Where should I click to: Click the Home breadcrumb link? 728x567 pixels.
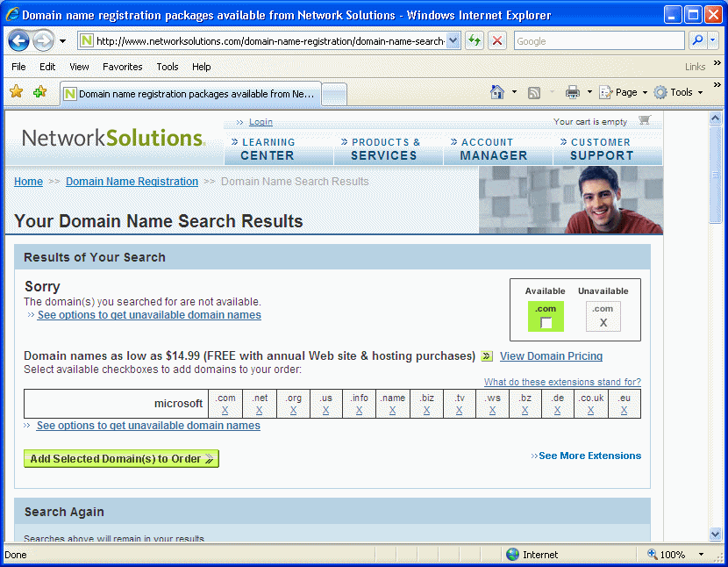pos(28,182)
